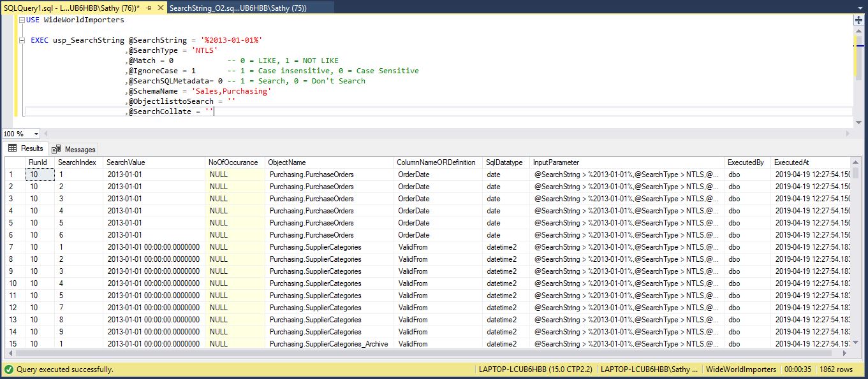Screen dimensions: 868x379
Task: Click the results grid scroll up arrow
Action: (x=857, y=162)
